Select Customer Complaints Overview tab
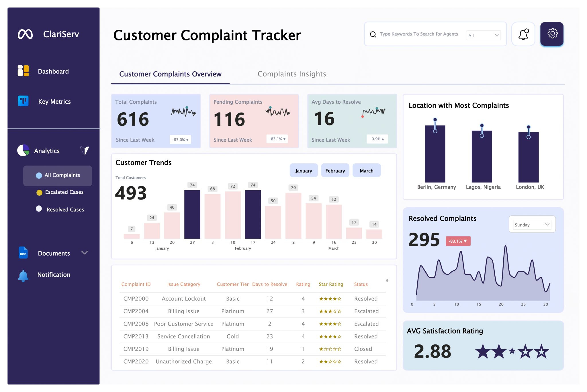 click(x=170, y=74)
